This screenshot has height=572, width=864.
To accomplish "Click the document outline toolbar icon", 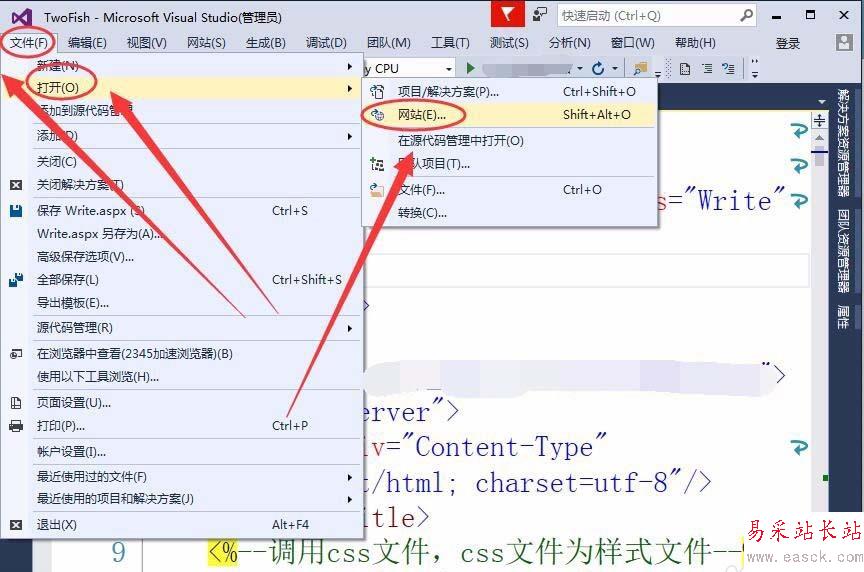I will pos(685,69).
